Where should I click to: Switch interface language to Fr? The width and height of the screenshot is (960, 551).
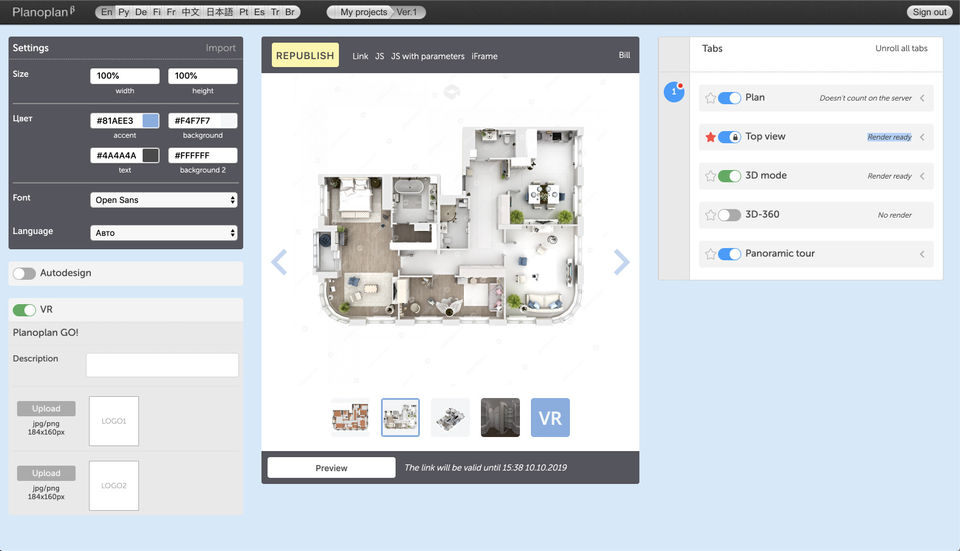coord(171,12)
